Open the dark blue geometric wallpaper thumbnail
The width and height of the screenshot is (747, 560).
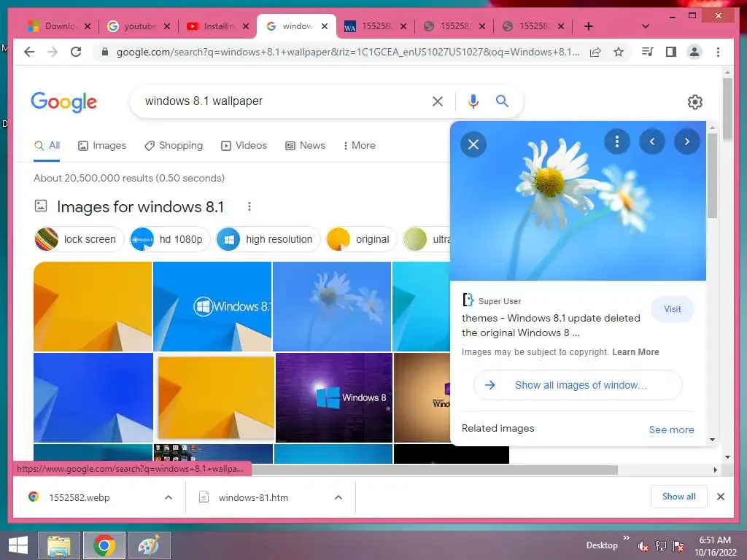(x=93, y=397)
